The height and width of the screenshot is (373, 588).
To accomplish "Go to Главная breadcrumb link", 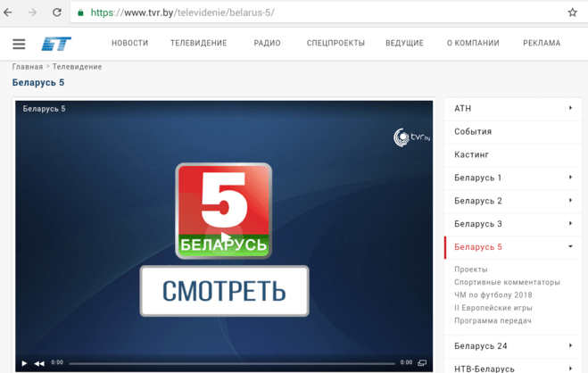I will pyautogui.click(x=27, y=67).
